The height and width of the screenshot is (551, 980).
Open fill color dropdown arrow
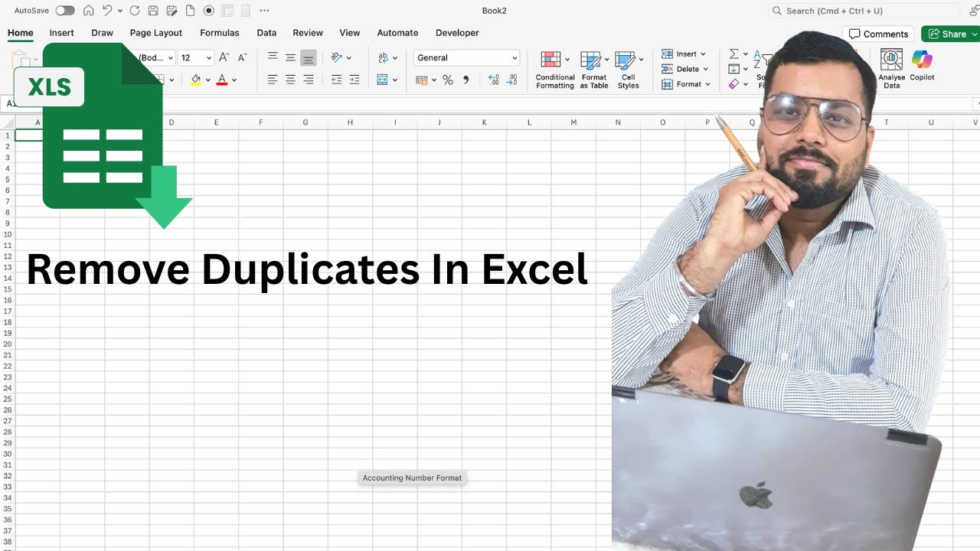click(x=207, y=80)
